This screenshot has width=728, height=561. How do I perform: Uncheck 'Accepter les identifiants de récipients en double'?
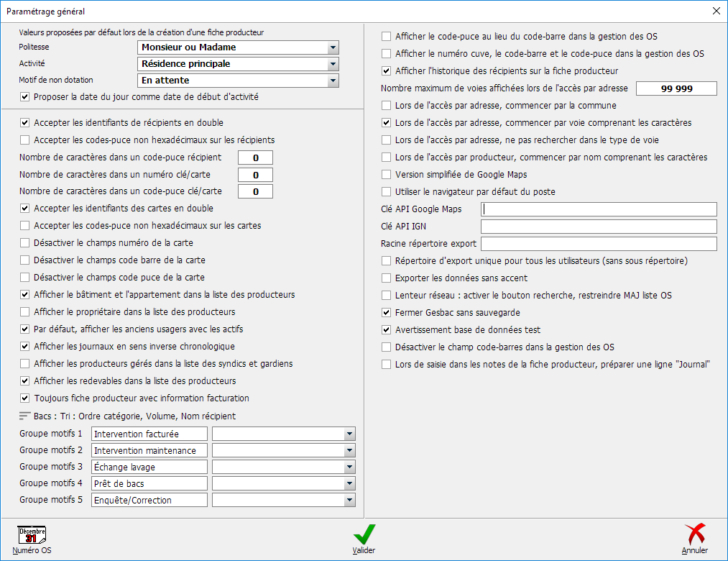pyautogui.click(x=25, y=123)
